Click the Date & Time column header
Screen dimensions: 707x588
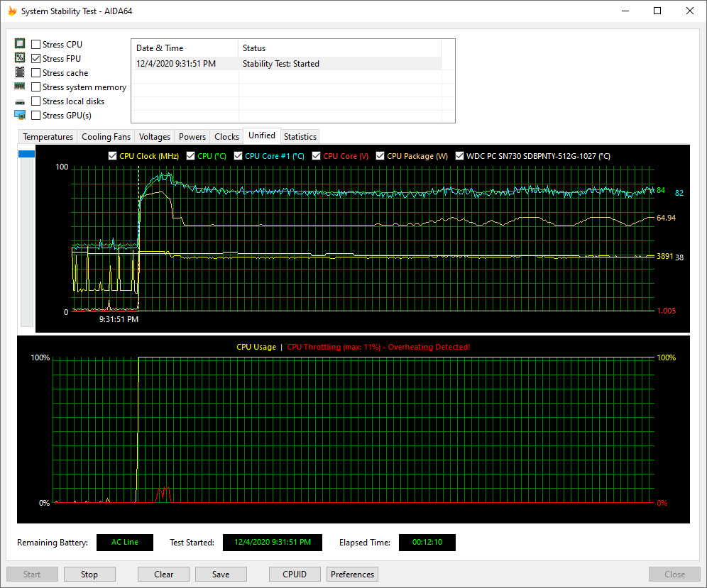click(185, 48)
